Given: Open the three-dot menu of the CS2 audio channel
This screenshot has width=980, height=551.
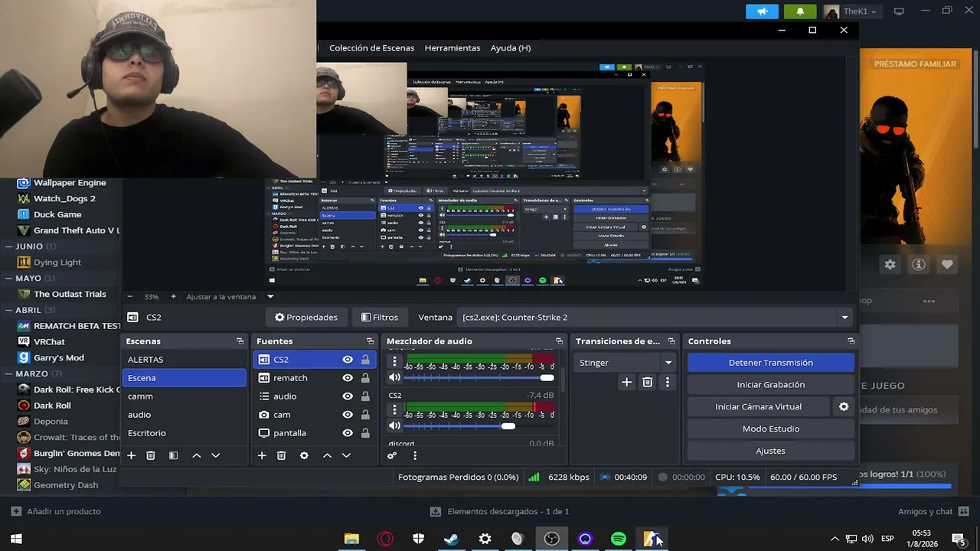Looking at the screenshot, I should (x=395, y=409).
